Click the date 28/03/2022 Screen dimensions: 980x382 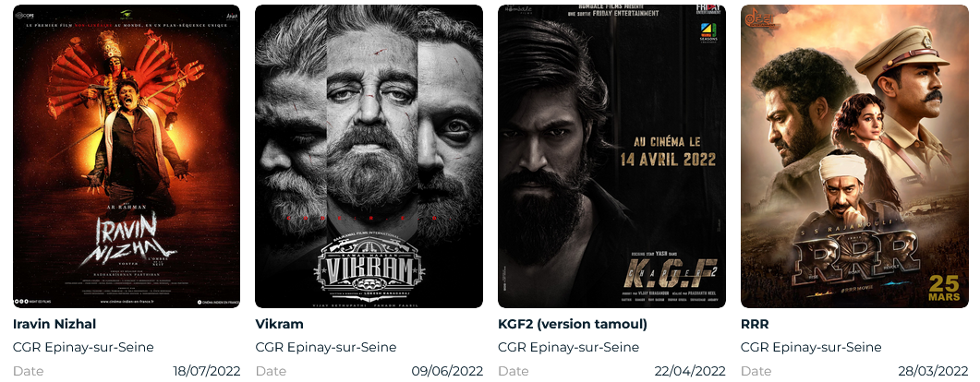[933, 371]
